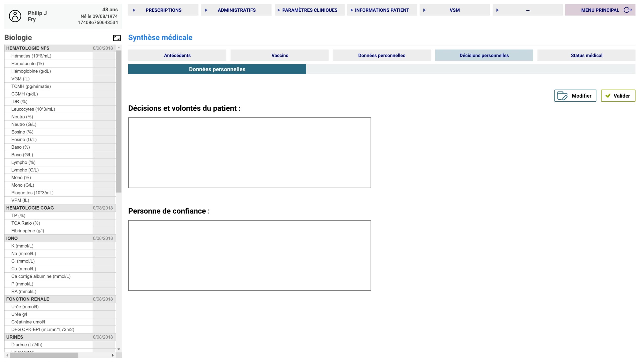Open the PARAMÈTRES CLINIQUES menu

(310, 10)
